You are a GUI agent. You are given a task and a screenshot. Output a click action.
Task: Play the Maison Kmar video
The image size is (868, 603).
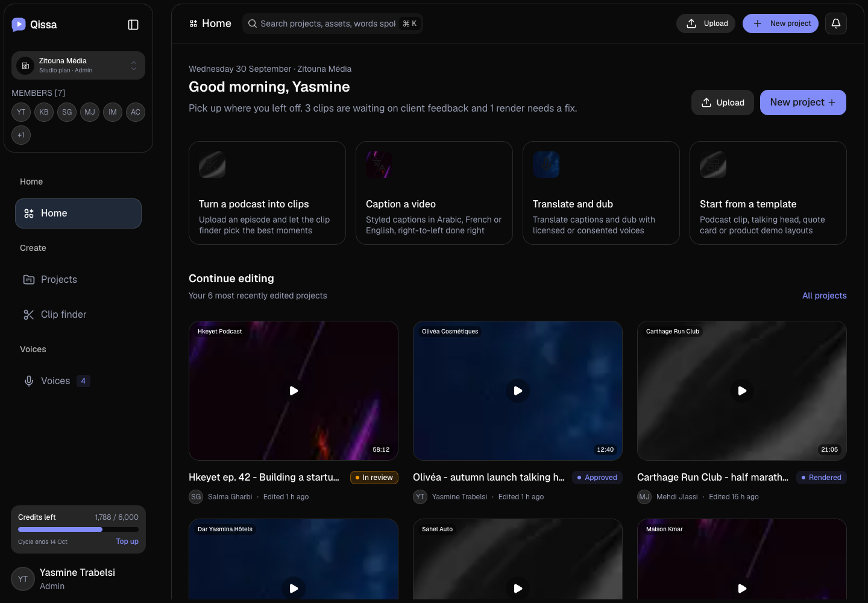click(742, 589)
